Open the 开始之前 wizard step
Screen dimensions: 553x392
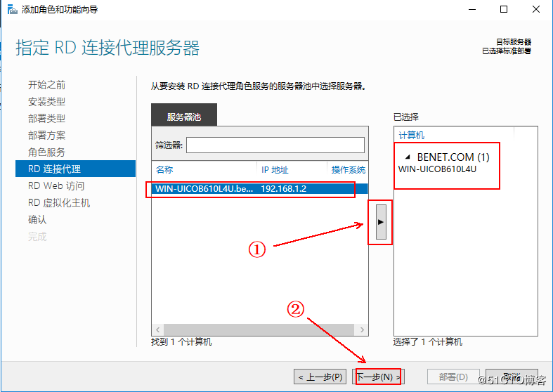[x=46, y=85]
